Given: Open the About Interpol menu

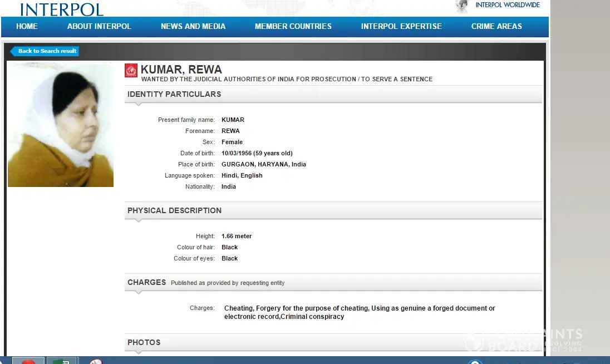Looking at the screenshot, I should tap(99, 26).
